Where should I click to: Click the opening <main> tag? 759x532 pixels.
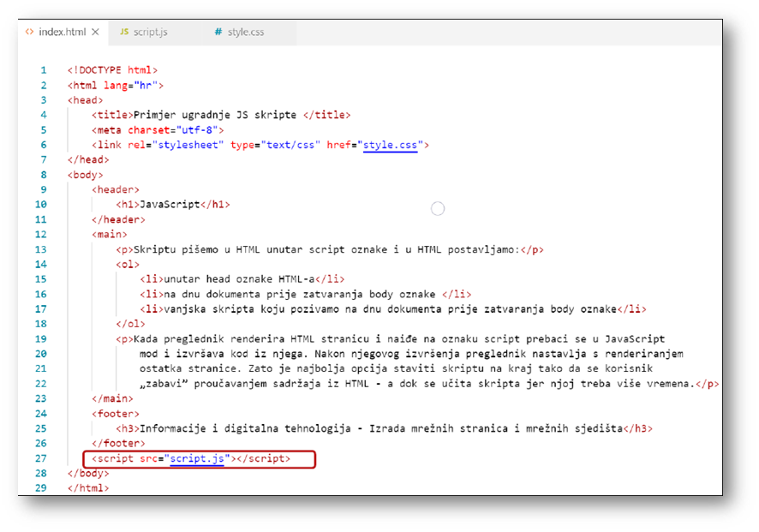110,234
